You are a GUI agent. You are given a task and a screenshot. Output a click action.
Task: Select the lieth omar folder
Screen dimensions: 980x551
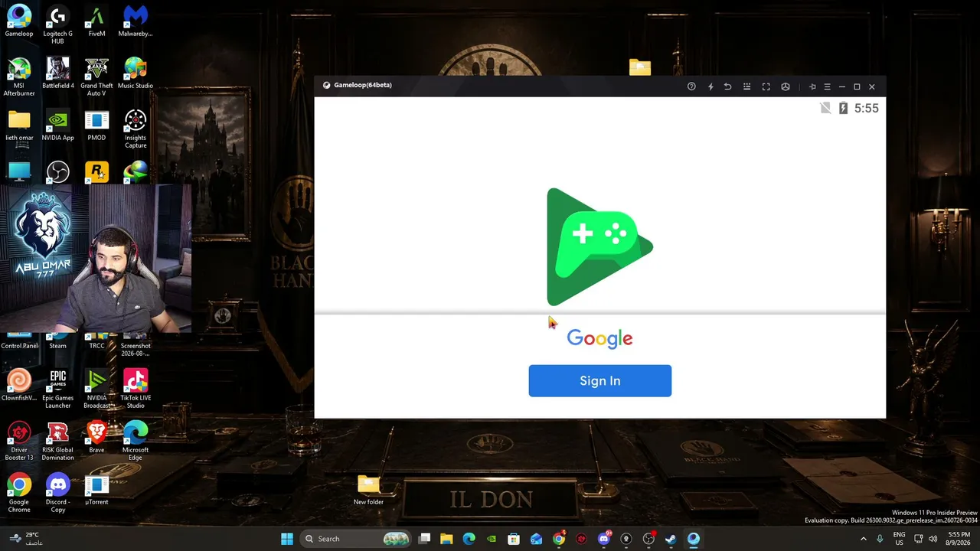click(x=19, y=126)
